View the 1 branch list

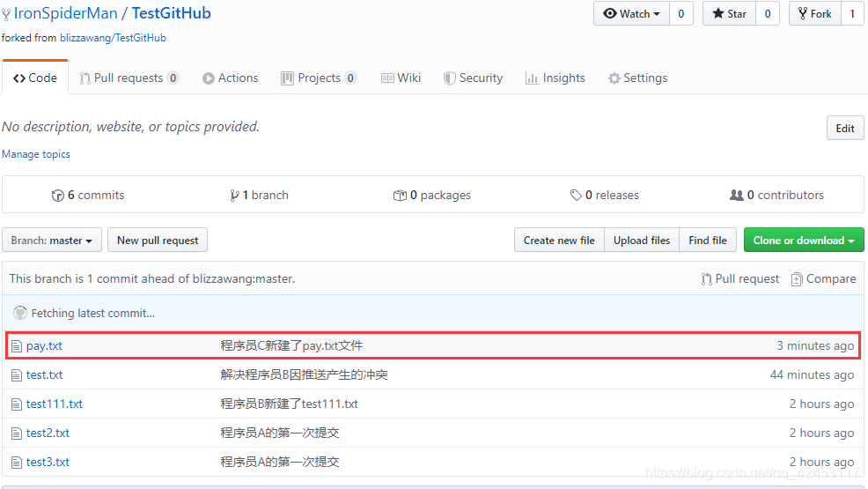[x=259, y=195]
